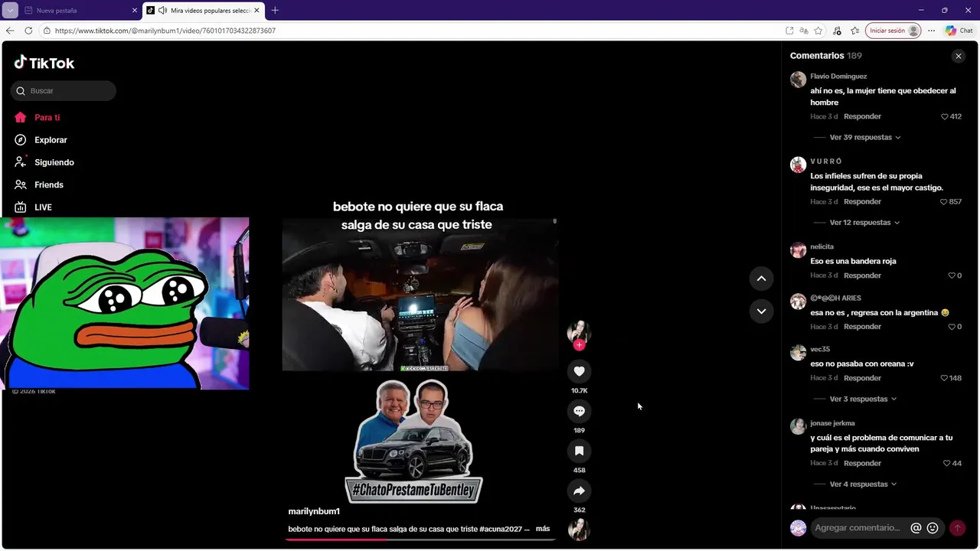The height and width of the screenshot is (551, 980).
Task: Like the video with heart icon
Action: coord(579,371)
